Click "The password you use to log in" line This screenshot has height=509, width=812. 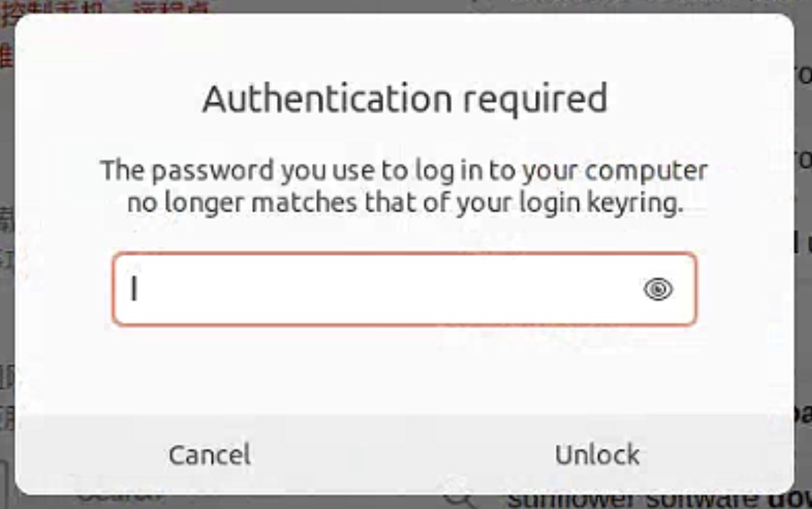click(x=403, y=171)
